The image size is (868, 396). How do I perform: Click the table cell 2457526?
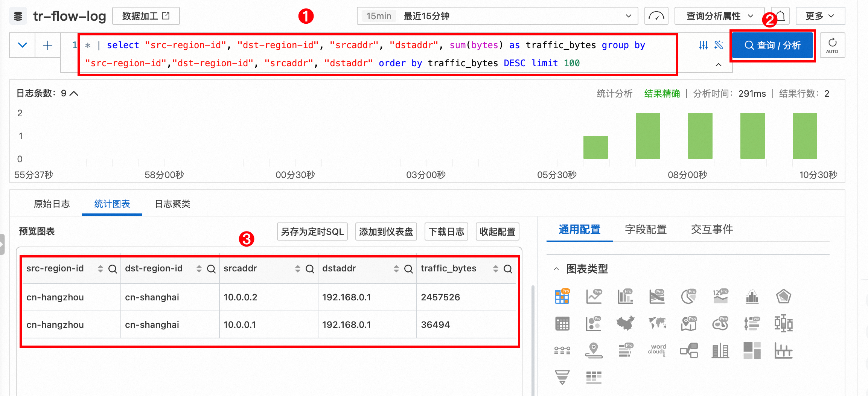point(440,297)
